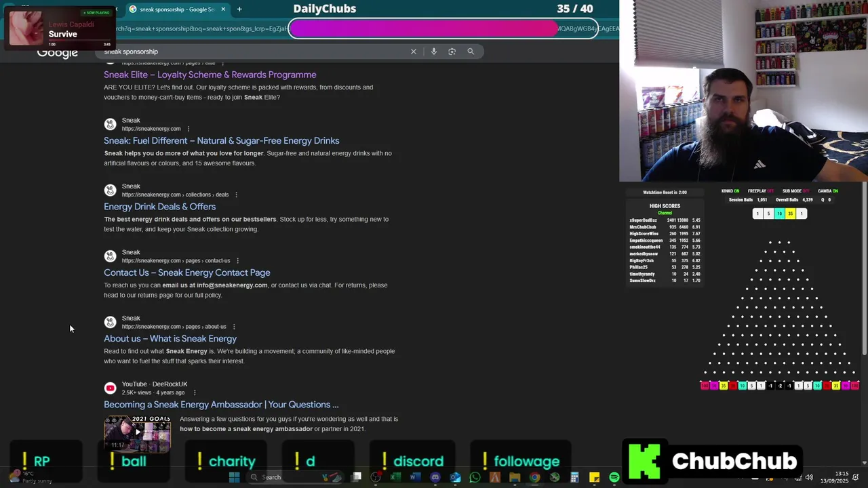Click 'MrsChubChub' in the high scores list

coord(642,227)
